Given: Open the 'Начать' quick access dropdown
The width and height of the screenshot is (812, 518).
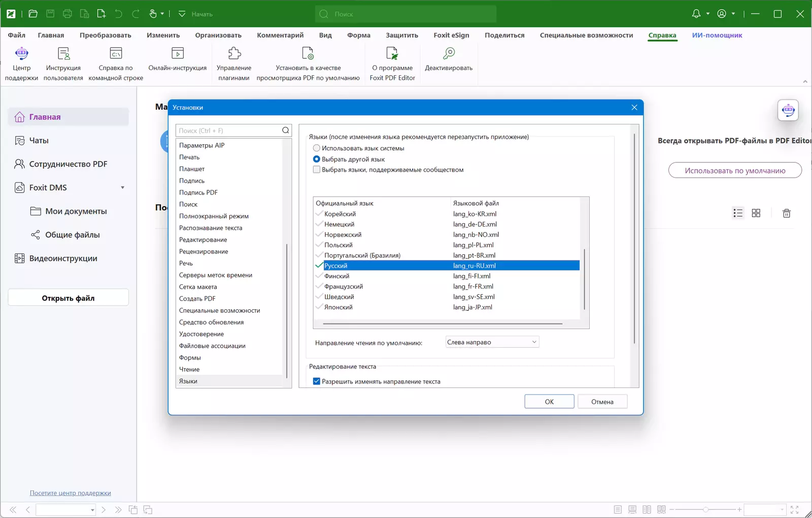Looking at the screenshot, I should 182,14.
